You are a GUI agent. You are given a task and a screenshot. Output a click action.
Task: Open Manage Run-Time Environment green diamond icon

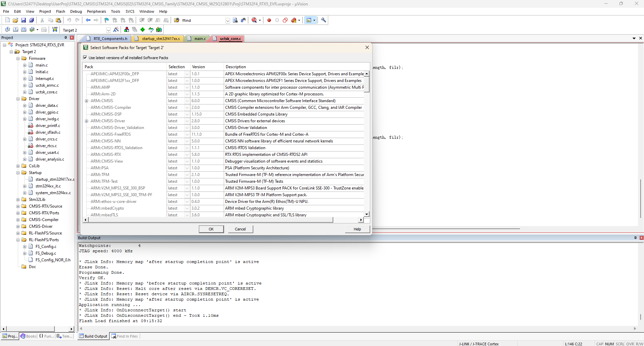point(143,30)
